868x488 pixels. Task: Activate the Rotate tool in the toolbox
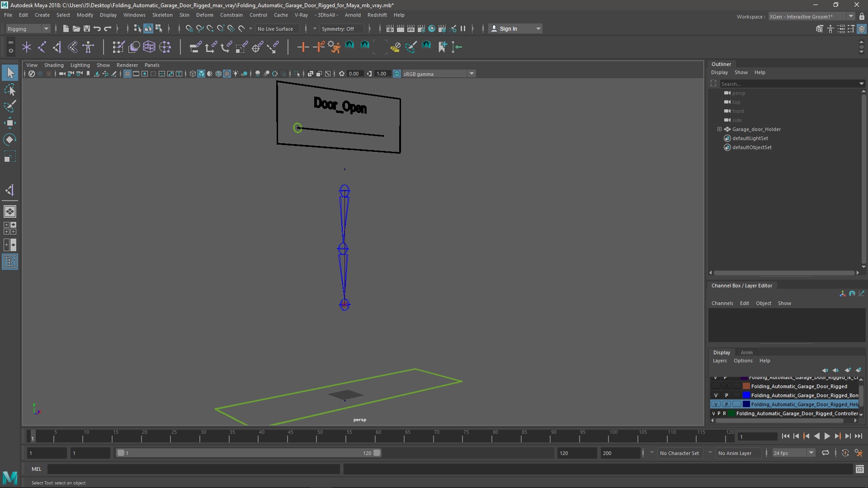tap(10, 140)
